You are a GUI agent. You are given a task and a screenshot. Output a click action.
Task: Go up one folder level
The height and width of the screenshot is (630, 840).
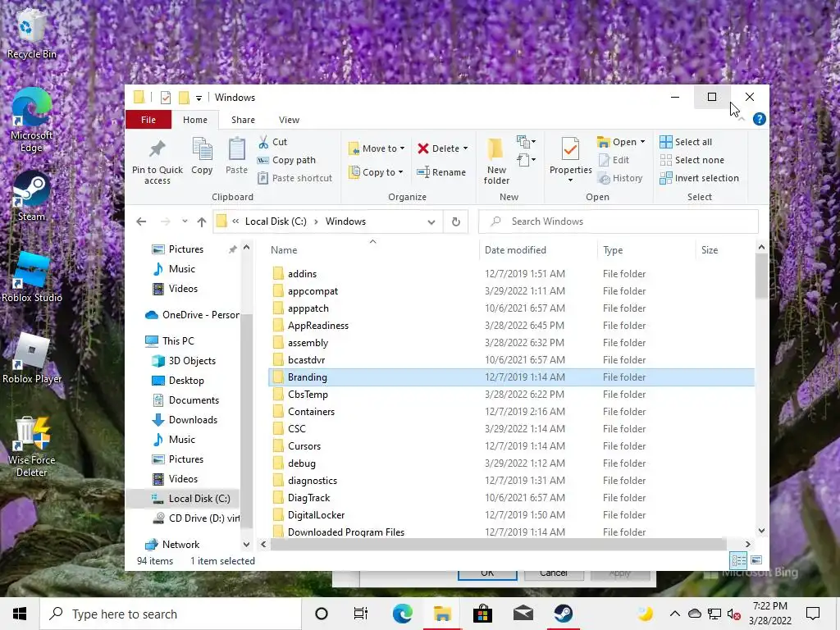202,221
